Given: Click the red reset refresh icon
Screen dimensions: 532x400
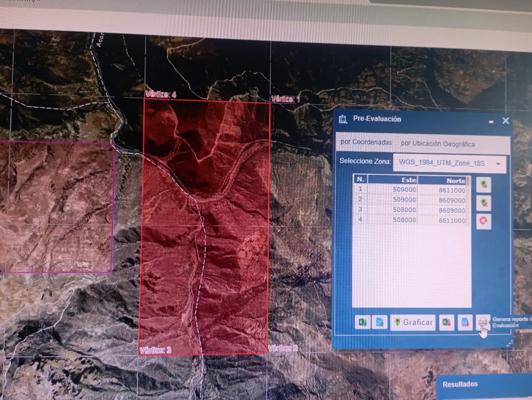Looking at the screenshot, I should click(483, 221).
